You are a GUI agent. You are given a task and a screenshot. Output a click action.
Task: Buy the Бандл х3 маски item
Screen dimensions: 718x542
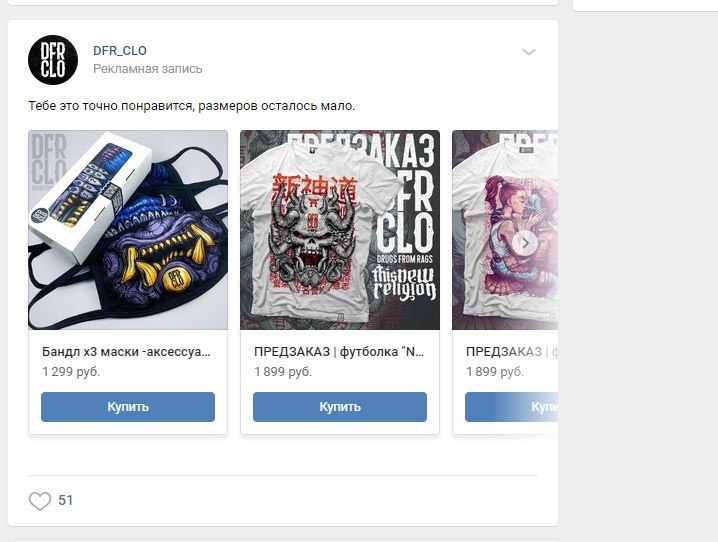(128, 406)
